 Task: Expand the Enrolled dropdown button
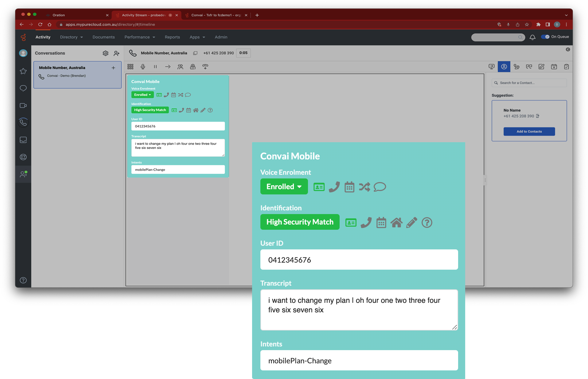point(284,186)
